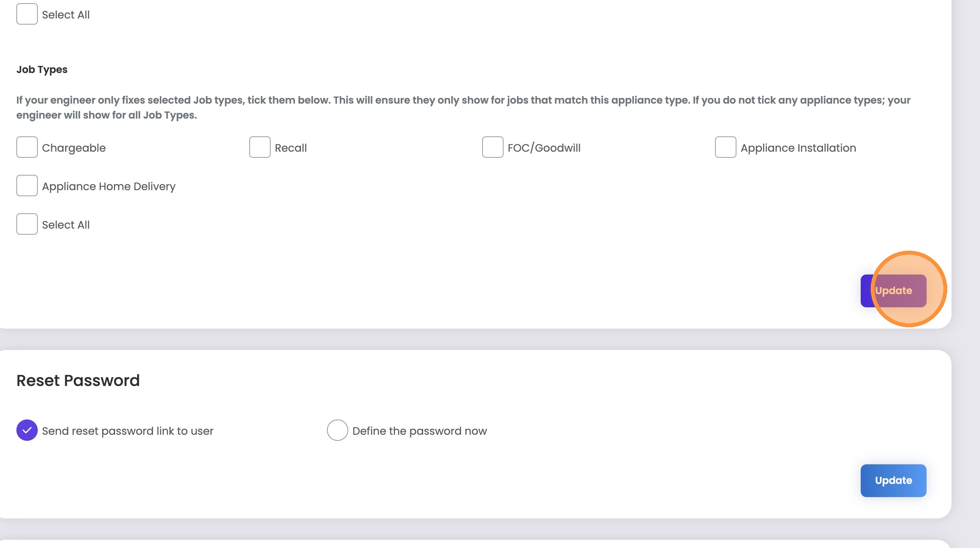Select the Define the password now radio
This screenshot has width=980, height=548.
[x=337, y=430]
